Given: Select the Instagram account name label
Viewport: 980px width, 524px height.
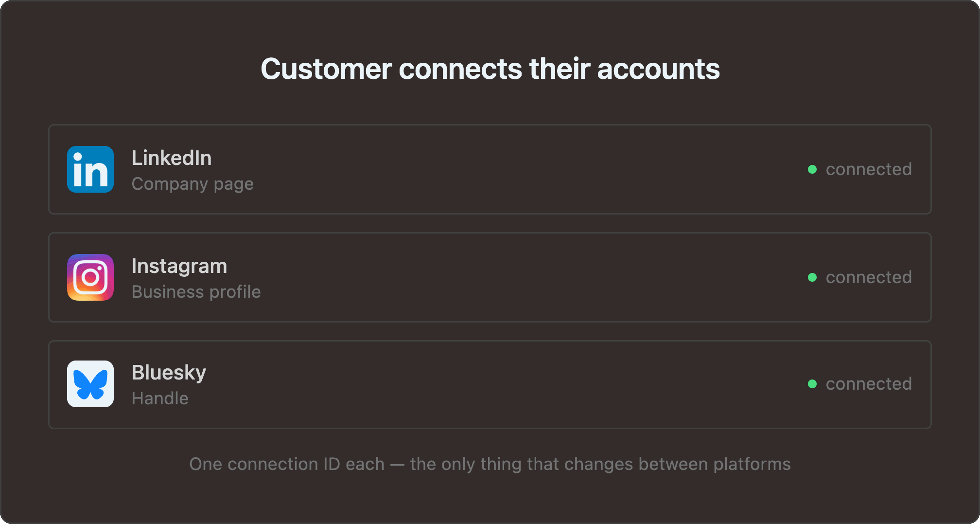Looking at the screenshot, I should [x=179, y=267].
